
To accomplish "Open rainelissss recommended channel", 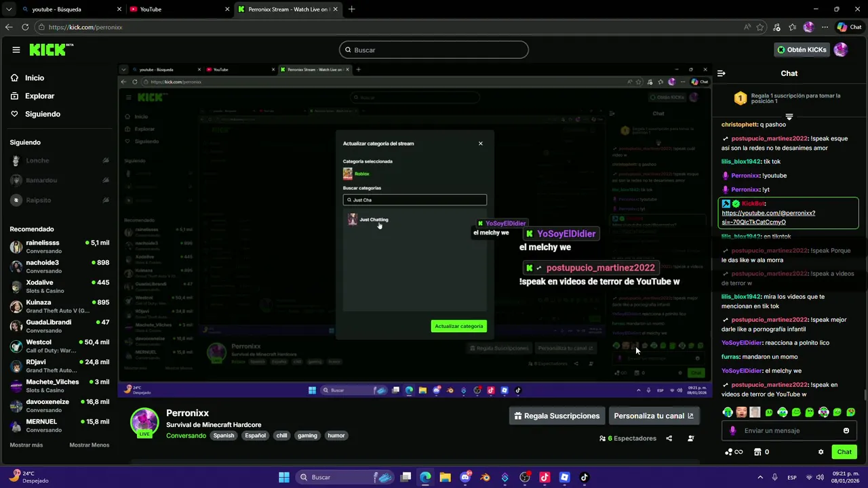I will tap(60, 247).
